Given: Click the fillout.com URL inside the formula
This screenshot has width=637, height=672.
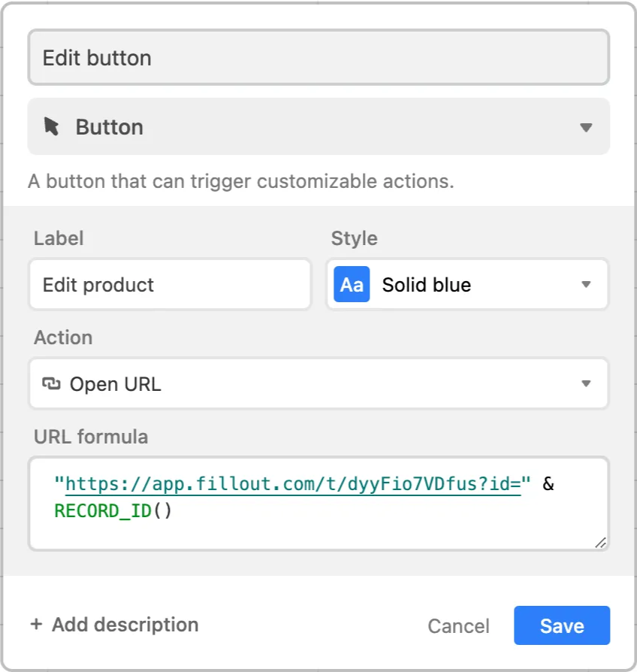Looking at the screenshot, I should [x=293, y=484].
